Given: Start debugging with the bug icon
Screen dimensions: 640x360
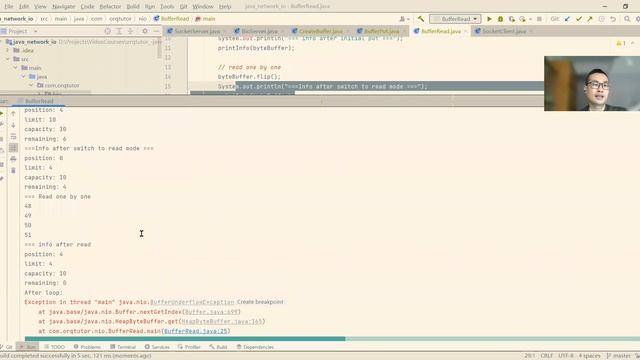Looking at the screenshot, I should pyautogui.click(x=500, y=19).
